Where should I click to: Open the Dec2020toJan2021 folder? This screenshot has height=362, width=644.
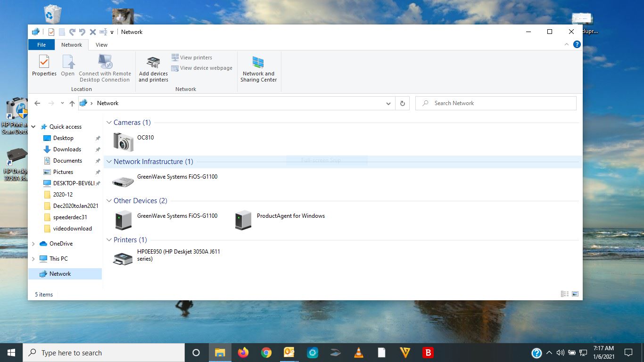[75, 206]
